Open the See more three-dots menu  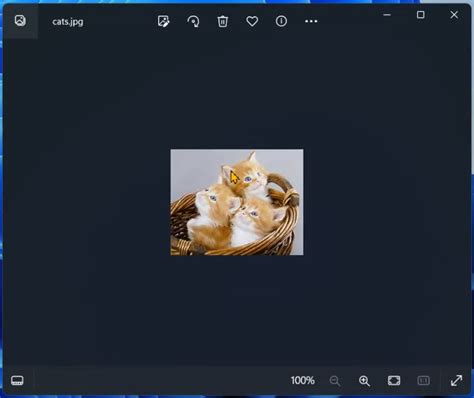pos(311,21)
